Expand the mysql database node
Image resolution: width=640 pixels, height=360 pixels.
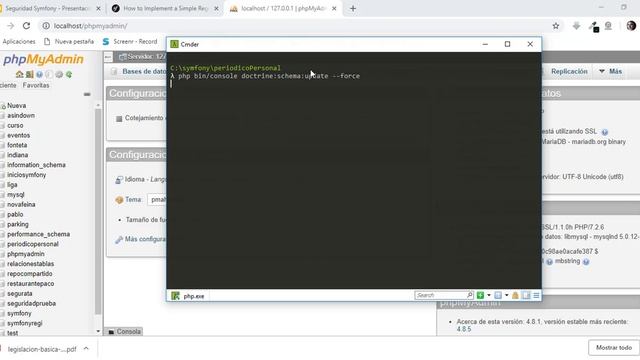point(2,195)
